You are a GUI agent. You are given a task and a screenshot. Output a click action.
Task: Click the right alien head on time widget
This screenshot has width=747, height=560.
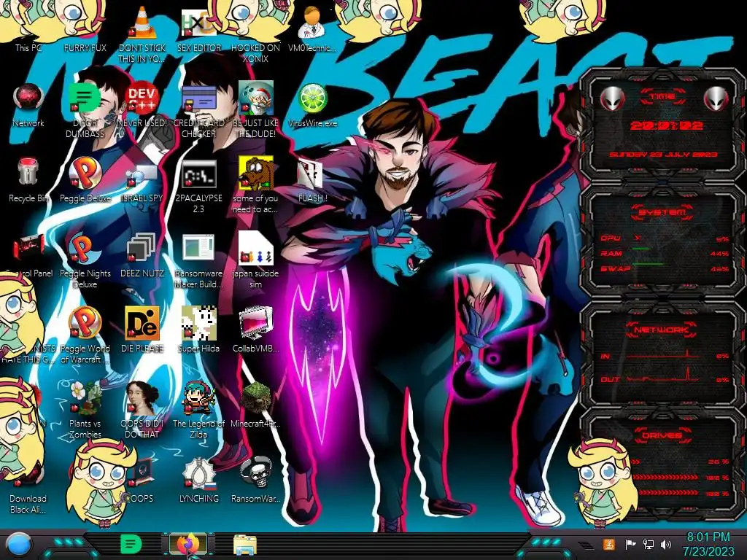pyautogui.click(x=716, y=98)
